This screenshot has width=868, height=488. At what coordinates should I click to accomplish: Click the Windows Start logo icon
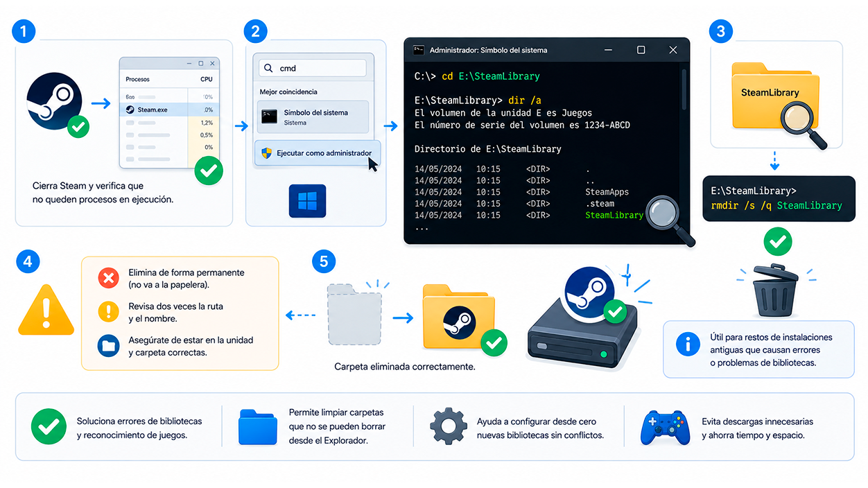307,202
